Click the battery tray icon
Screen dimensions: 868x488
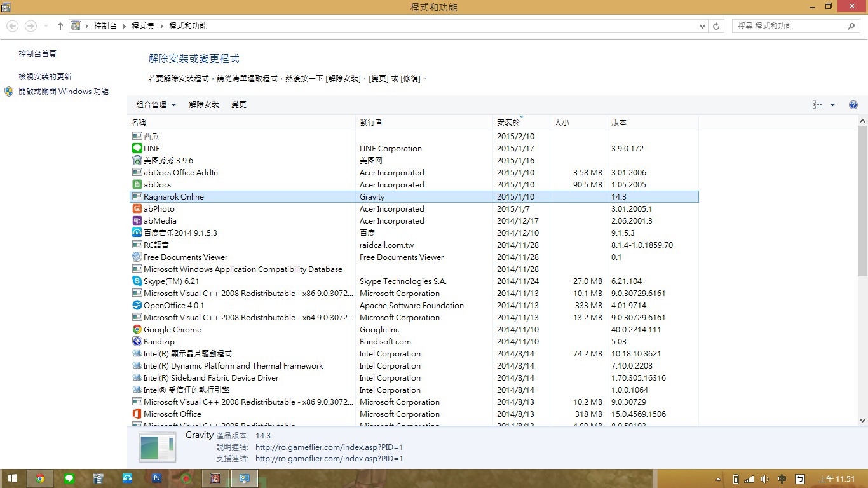[736, 479]
